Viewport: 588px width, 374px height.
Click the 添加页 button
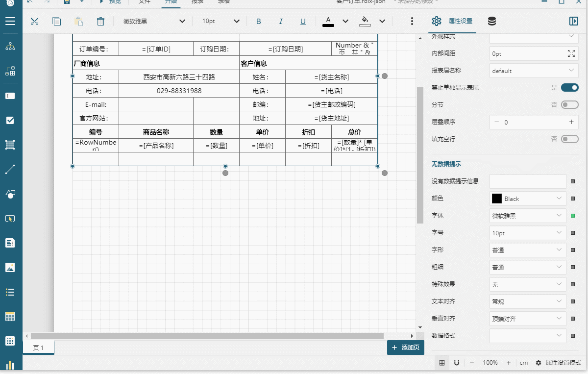tap(406, 348)
